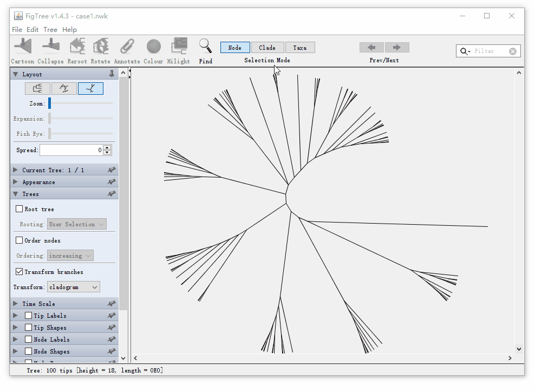Click pin icon on Current Tree panel
The image size is (535, 392).
[111, 170]
